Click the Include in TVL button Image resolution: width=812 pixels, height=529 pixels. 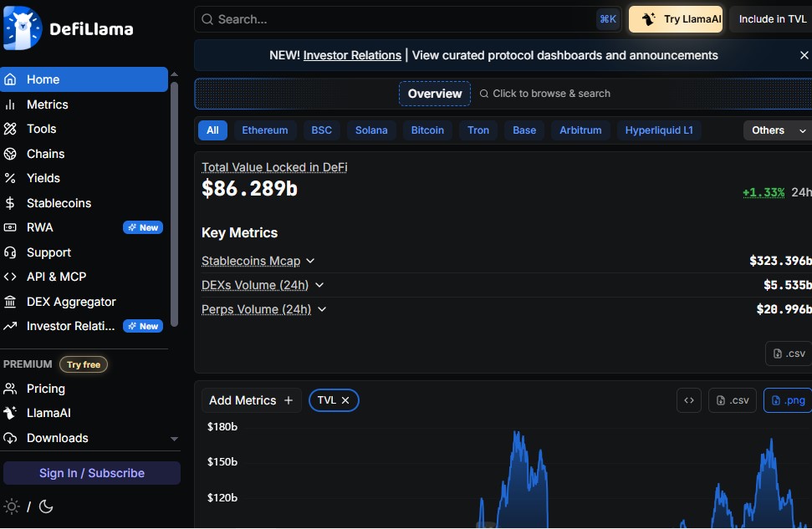pyautogui.click(x=771, y=19)
